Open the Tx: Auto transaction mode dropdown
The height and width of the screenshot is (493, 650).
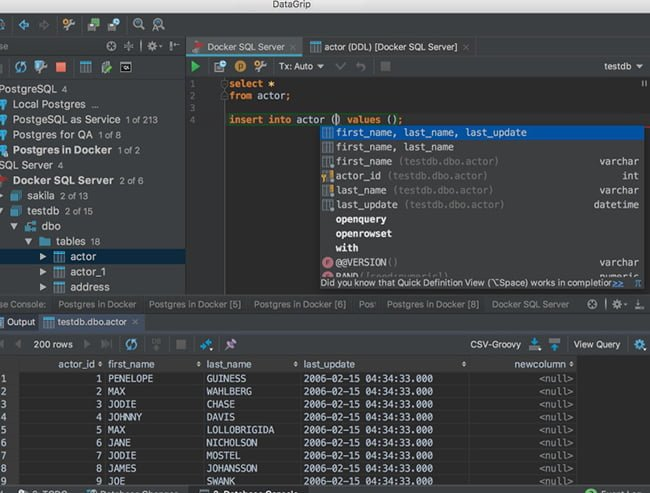pyautogui.click(x=301, y=66)
